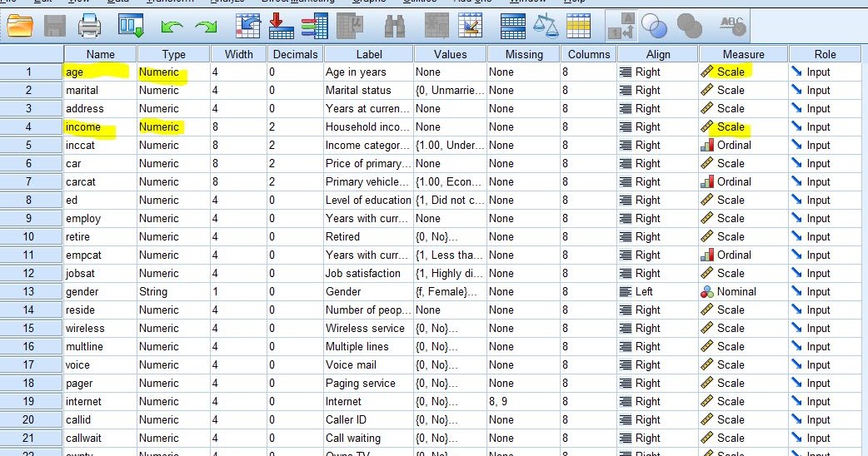Click the 'Left' align cell
Screen dimensions: 868x456
pos(657,292)
